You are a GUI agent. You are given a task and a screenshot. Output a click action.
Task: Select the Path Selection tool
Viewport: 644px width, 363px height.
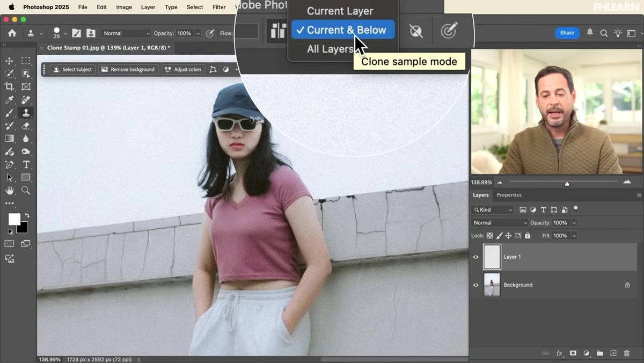pos(9,178)
